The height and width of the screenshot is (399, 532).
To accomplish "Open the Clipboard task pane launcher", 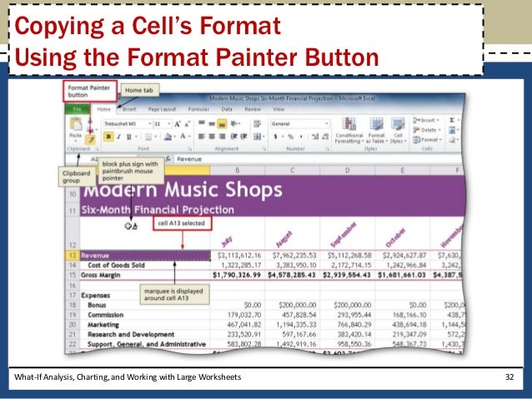I will point(97,149).
